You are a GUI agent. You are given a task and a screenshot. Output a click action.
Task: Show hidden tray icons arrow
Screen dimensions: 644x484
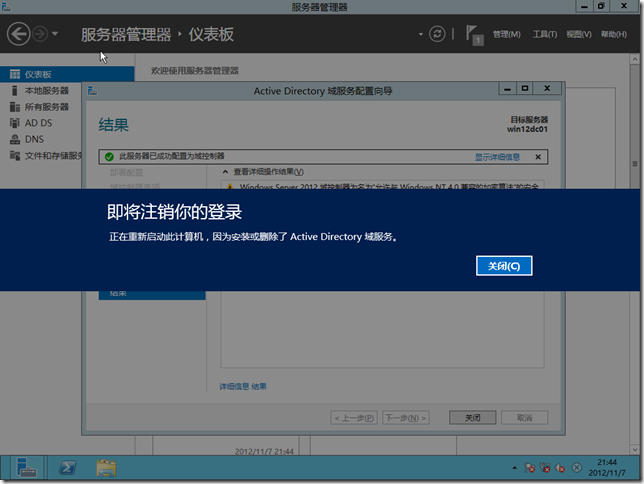point(514,468)
